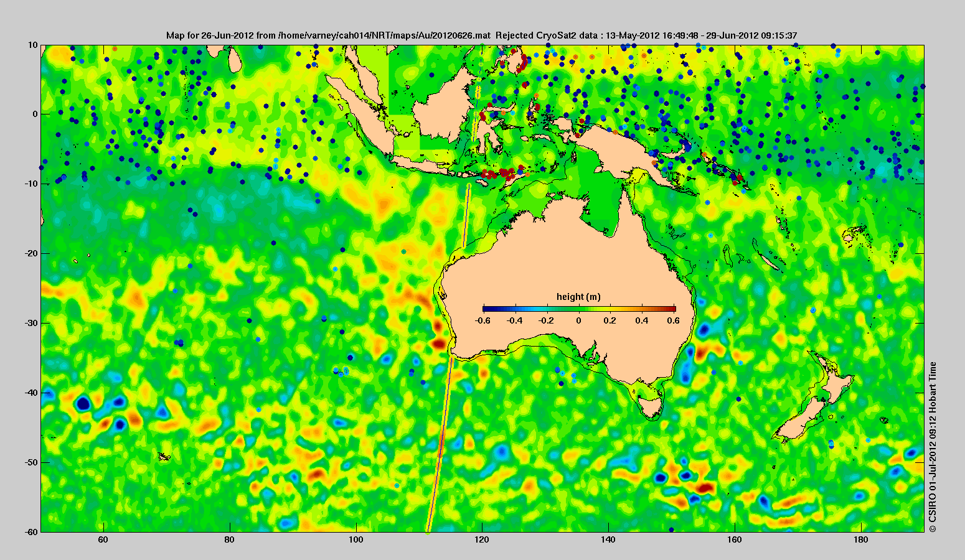Click the height colorbar gradient strip

[x=579, y=309]
